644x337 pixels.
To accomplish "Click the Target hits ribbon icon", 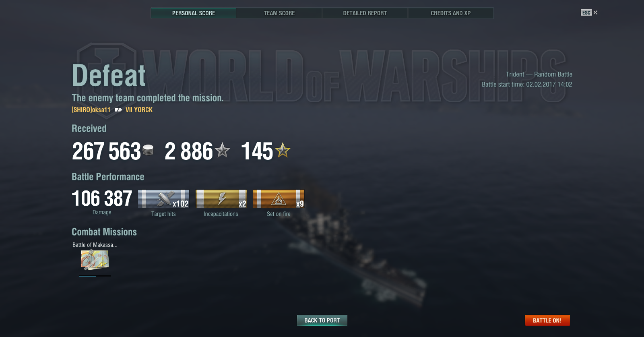I will click(163, 198).
